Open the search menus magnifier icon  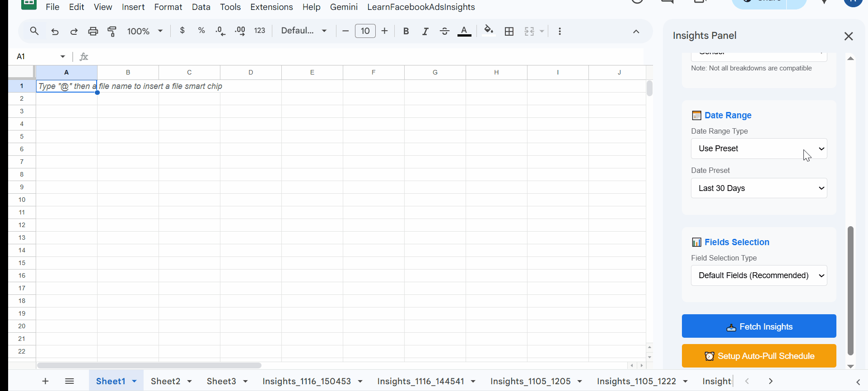coord(34,31)
